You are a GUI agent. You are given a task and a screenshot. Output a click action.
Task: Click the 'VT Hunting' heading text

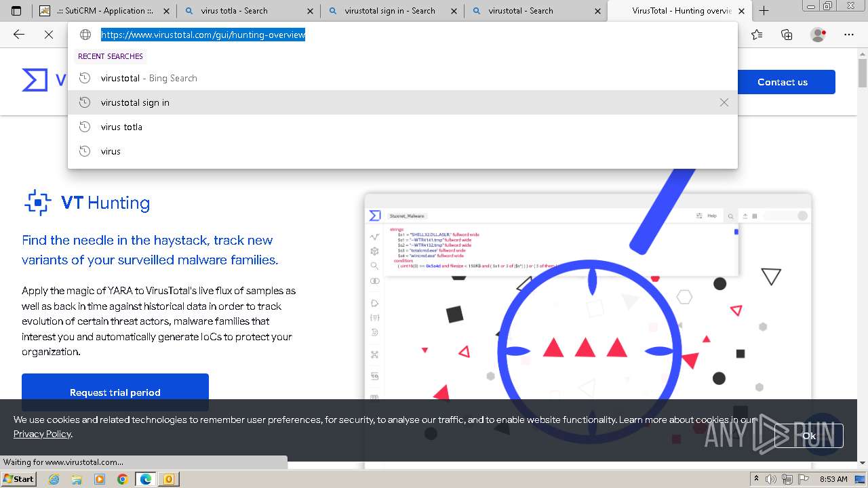[105, 203]
